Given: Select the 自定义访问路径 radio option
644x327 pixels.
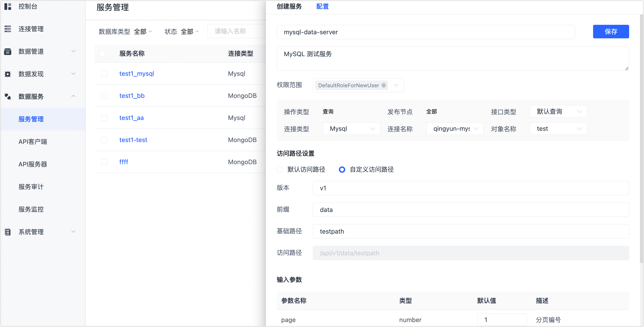Looking at the screenshot, I should click(342, 170).
